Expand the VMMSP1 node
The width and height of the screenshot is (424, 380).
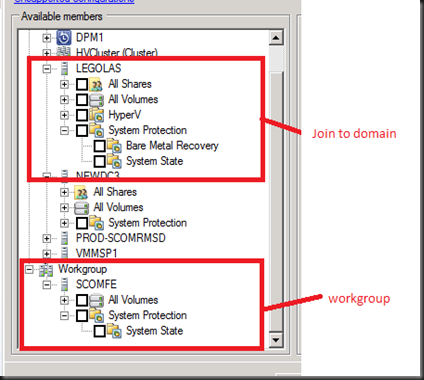coord(47,254)
